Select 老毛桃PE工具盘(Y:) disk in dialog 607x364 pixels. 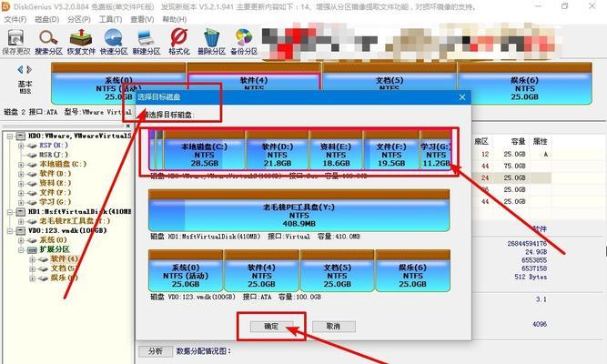coord(298,211)
